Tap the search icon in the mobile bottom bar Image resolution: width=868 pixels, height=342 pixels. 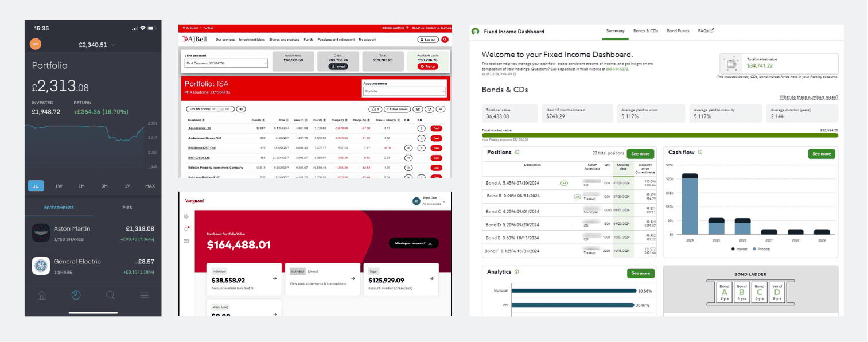[x=110, y=296]
